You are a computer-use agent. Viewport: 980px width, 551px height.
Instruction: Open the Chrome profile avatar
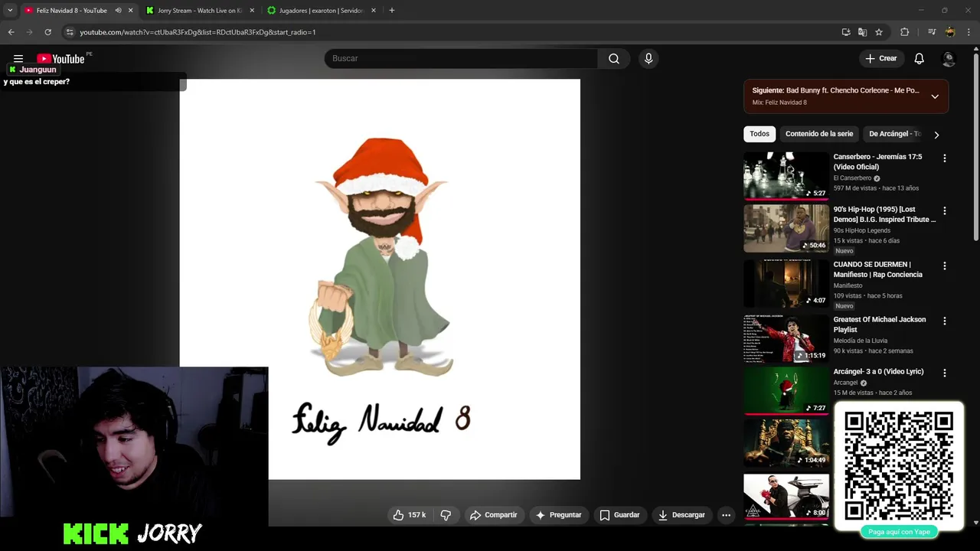(950, 32)
